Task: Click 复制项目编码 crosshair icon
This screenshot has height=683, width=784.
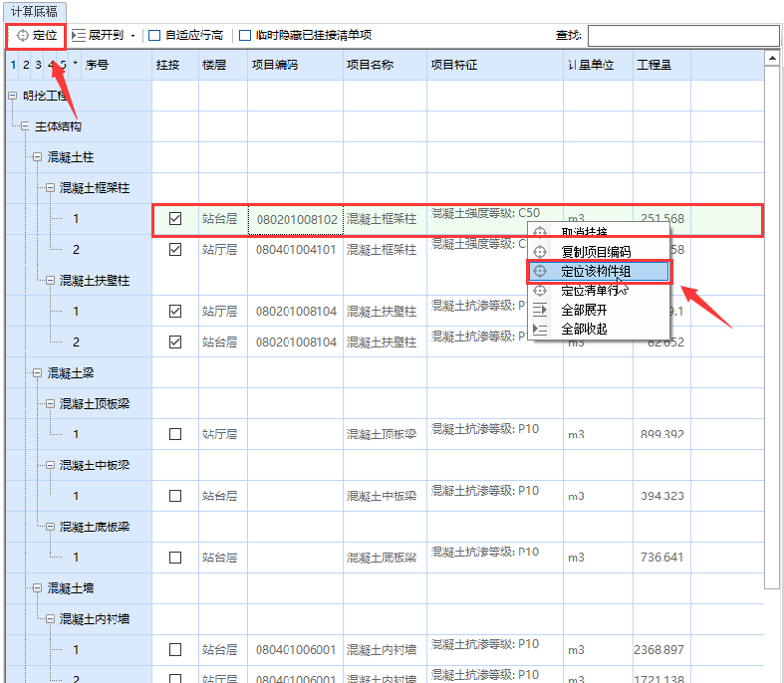Action: click(x=540, y=252)
